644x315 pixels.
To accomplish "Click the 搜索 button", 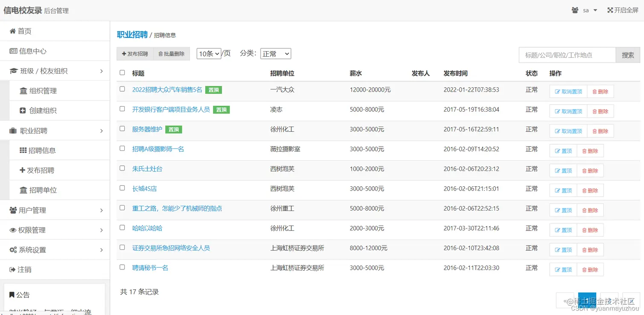I will coord(628,55).
